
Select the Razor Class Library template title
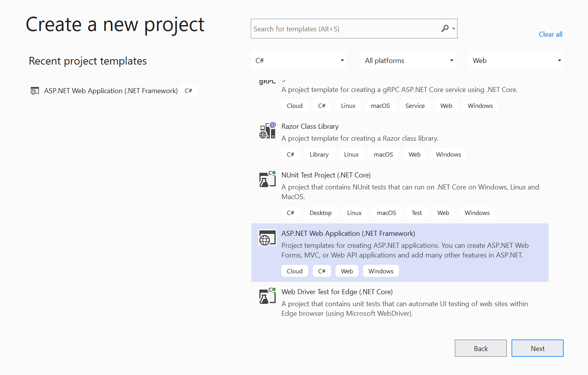point(310,126)
